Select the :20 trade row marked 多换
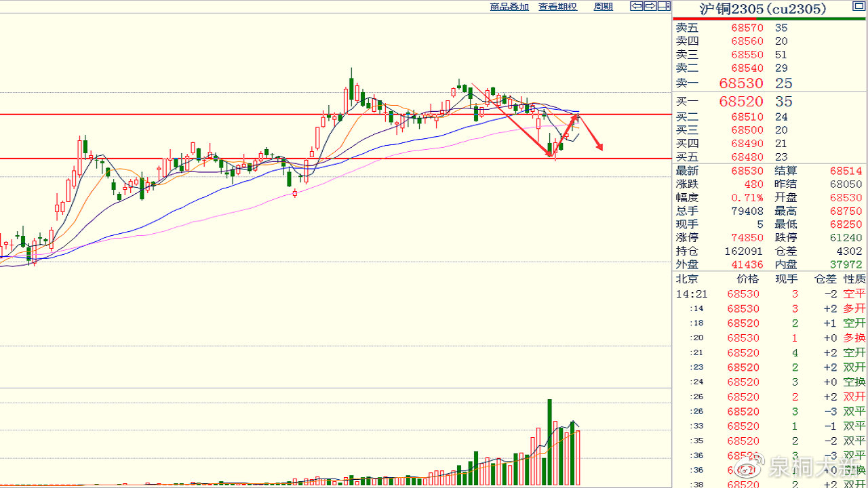 point(770,338)
